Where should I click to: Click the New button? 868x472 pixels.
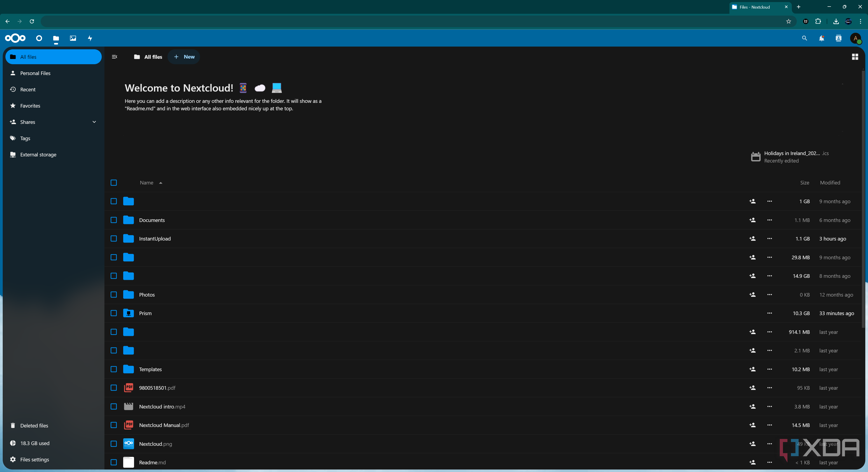tap(184, 57)
